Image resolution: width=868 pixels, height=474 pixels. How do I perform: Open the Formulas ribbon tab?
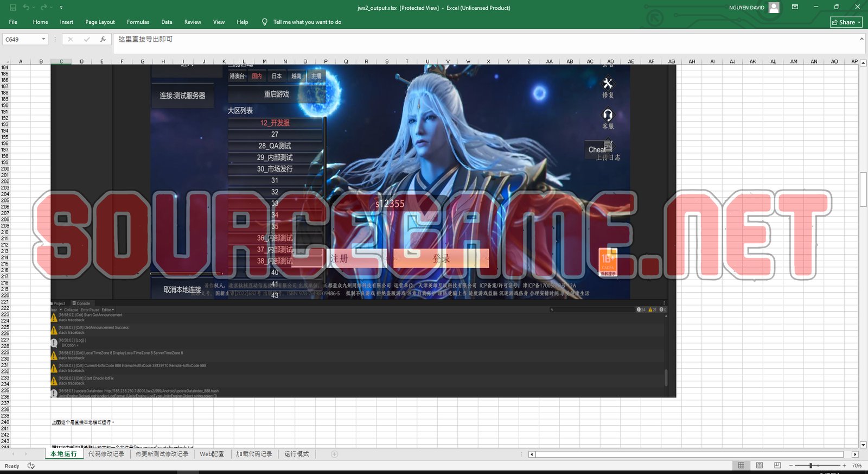pyautogui.click(x=138, y=22)
